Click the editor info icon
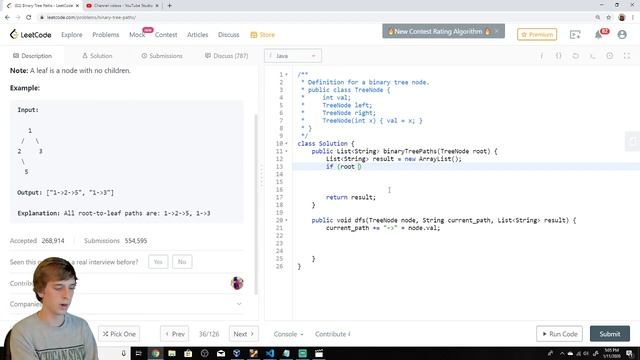 (542, 56)
